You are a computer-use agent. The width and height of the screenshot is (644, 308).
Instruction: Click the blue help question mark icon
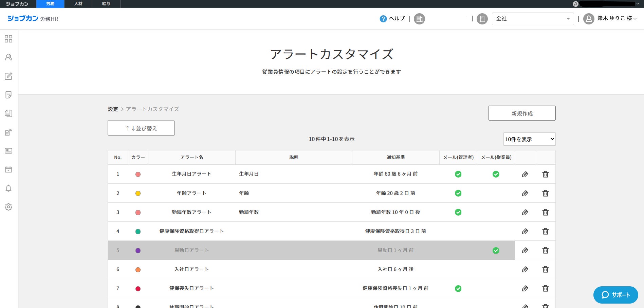click(x=383, y=19)
